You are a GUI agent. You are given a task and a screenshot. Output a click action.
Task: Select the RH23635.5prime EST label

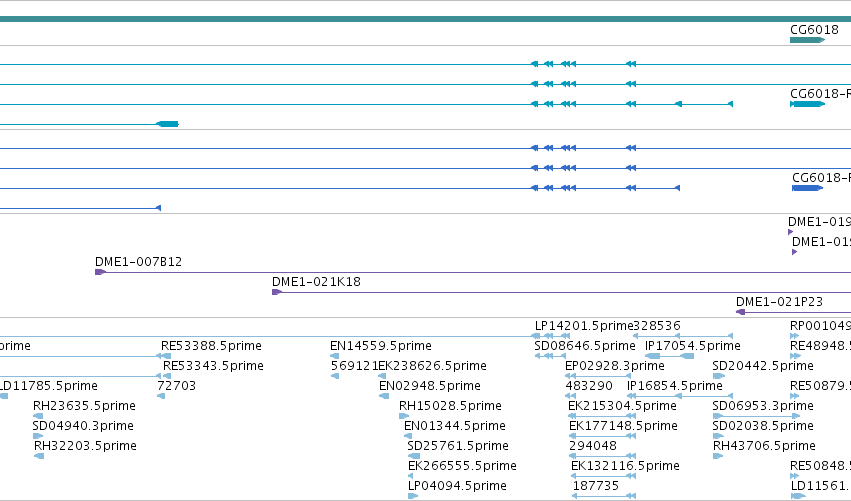[84, 406]
